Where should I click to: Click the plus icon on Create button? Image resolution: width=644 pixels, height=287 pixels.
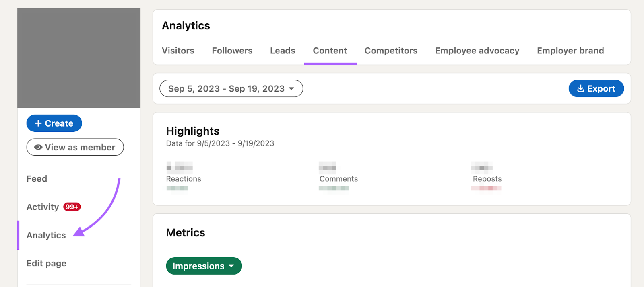click(x=39, y=123)
